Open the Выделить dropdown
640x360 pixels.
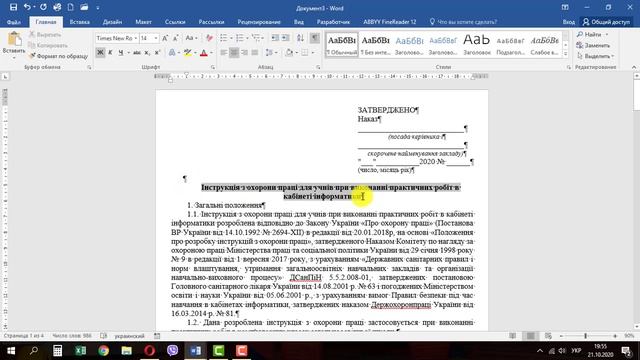(595, 56)
